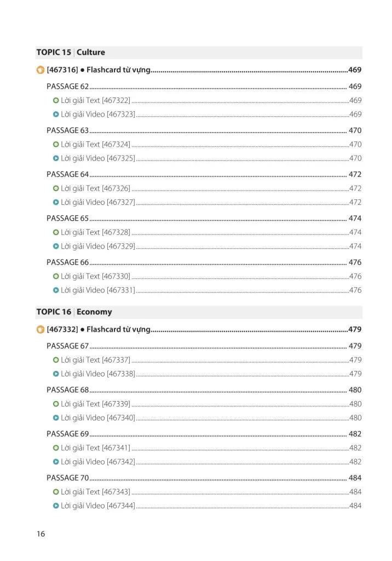Open Lời giải Video [467338] link
The width and height of the screenshot is (392, 561).
(x=97, y=374)
